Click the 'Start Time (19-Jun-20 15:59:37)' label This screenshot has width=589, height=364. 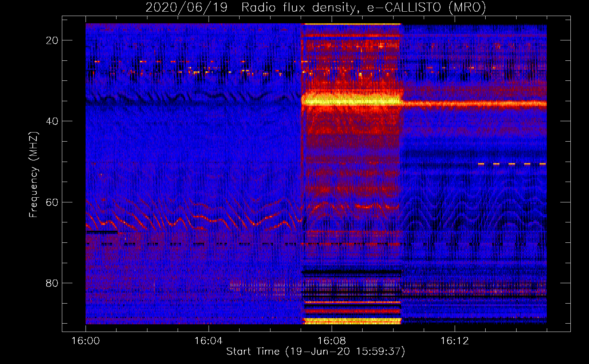coord(316,351)
